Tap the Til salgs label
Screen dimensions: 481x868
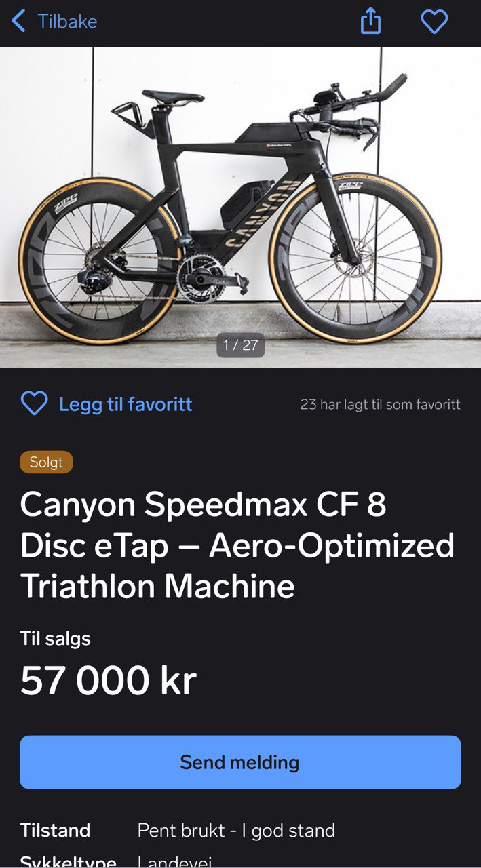[x=56, y=638]
